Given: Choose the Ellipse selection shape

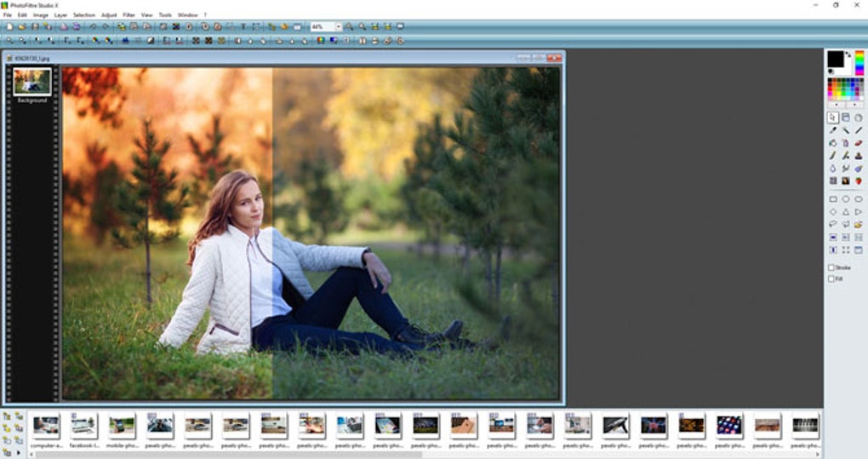Looking at the screenshot, I should (846, 198).
